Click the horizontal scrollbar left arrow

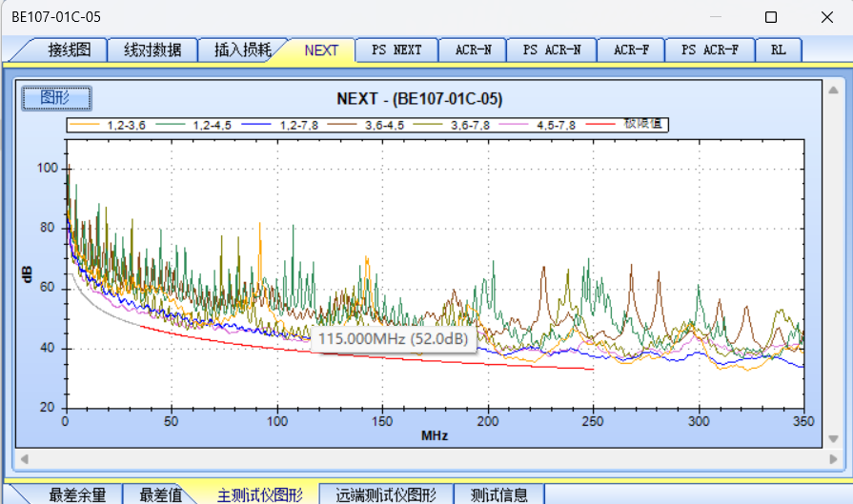(23, 458)
